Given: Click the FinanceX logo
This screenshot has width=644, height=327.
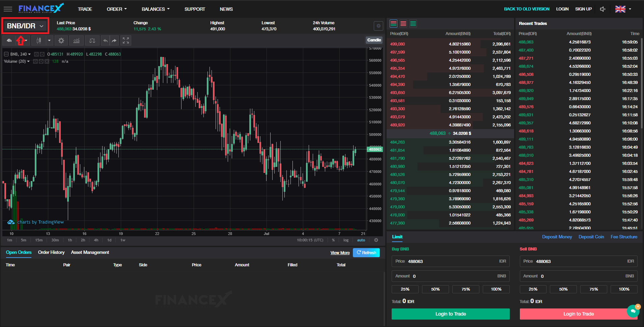Looking at the screenshot, I should pos(41,8).
